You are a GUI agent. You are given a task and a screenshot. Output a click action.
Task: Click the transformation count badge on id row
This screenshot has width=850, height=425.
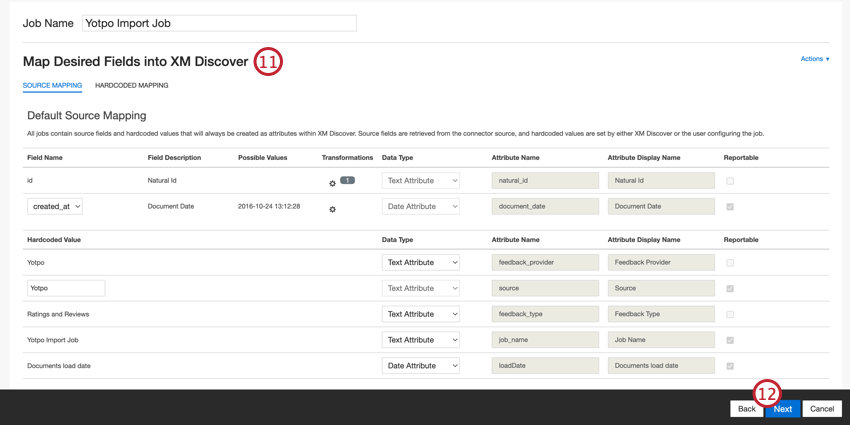pyautogui.click(x=347, y=180)
